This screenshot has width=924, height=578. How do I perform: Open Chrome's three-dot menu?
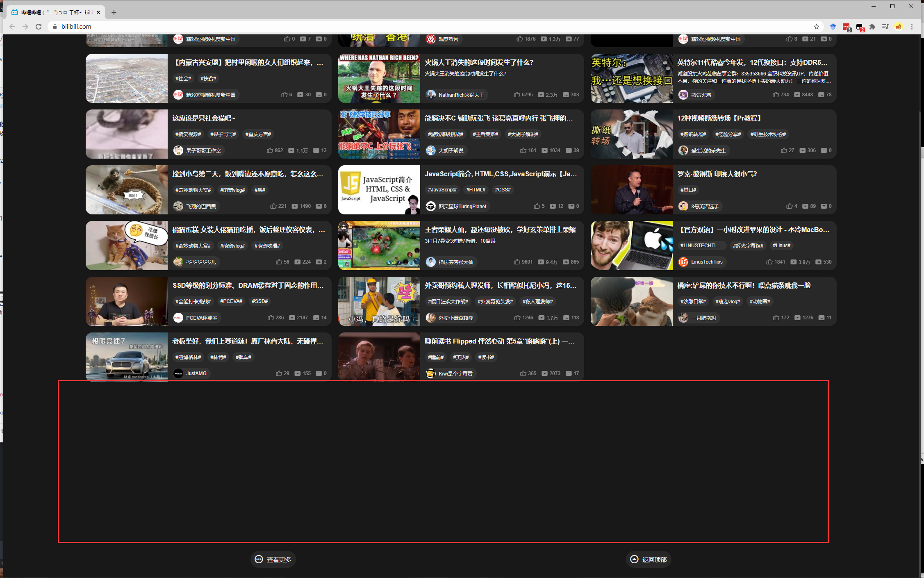tap(912, 27)
